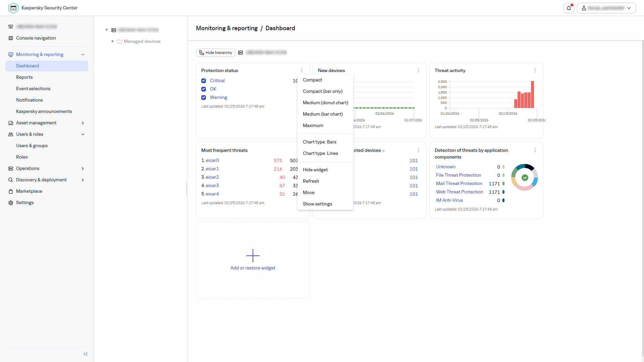
Task: Open Detection of threats widget options menu
Action: click(x=535, y=150)
